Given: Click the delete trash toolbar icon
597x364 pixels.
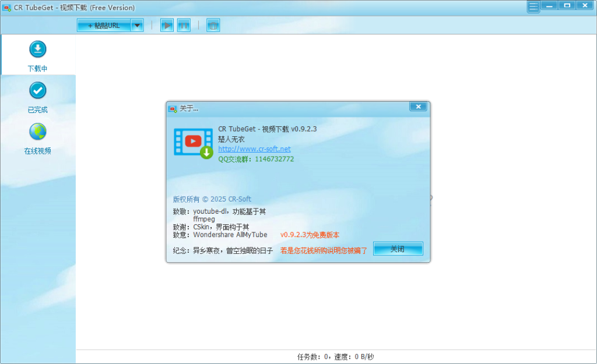Looking at the screenshot, I should [213, 26].
